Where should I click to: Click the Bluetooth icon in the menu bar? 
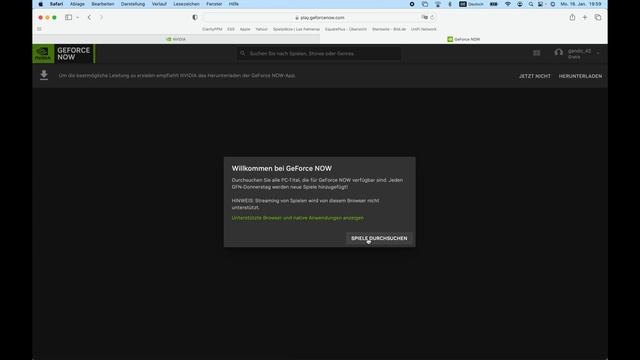click(450, 4)
